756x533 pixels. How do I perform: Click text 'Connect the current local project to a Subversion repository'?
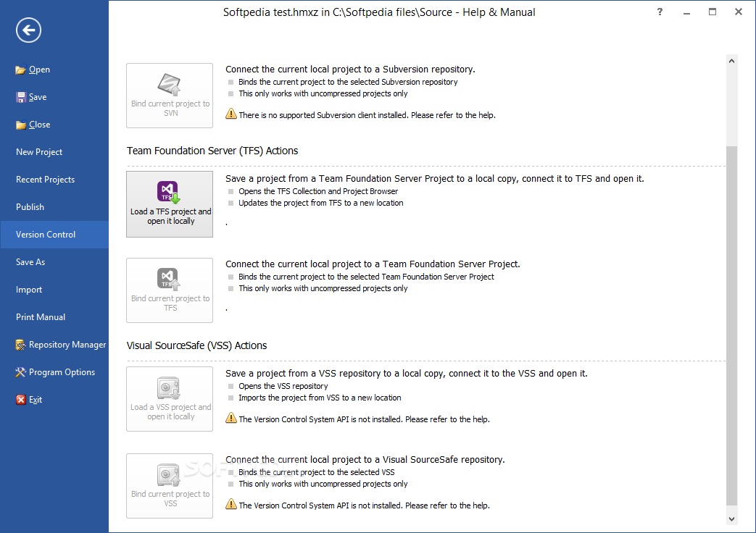click(x=349, y=70)
